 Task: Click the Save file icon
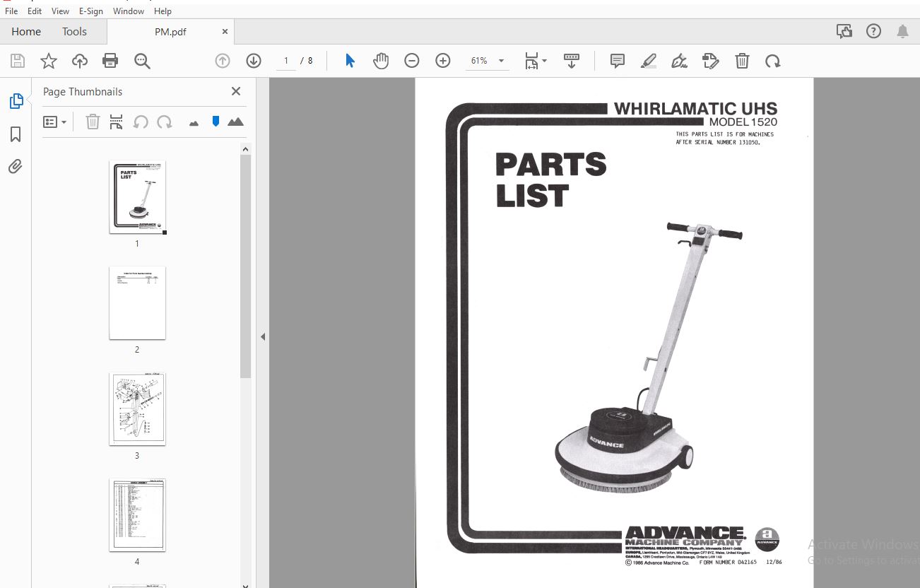click(18, 61)
